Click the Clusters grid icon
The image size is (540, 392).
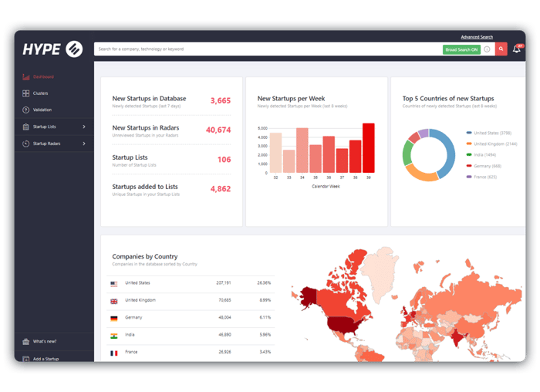[25, 93]
